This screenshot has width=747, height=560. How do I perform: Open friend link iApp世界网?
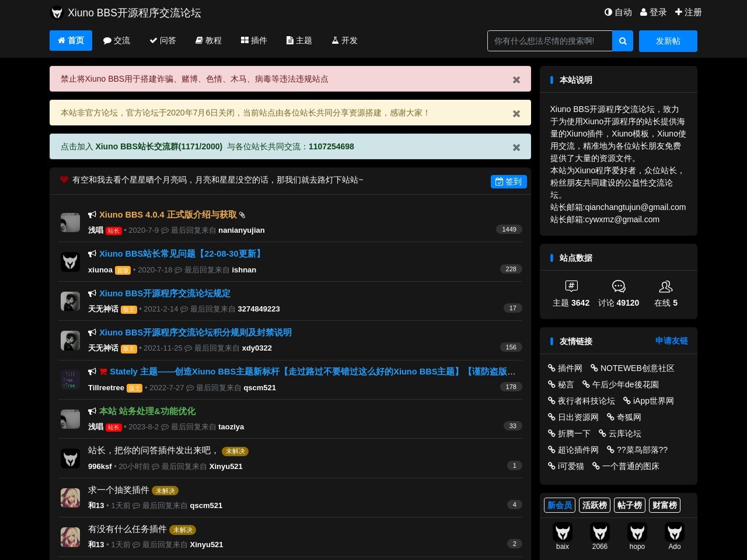648,401
